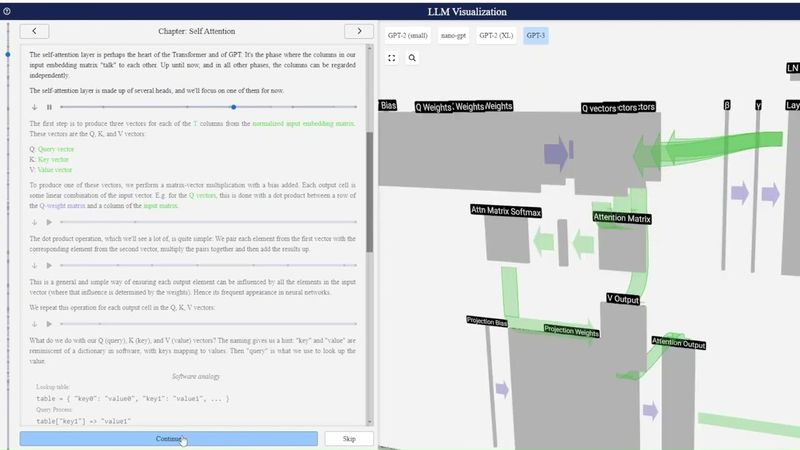The height and width of the screenshot is (450, 800).
Task: Open the magnifier search tool
Action: tap(412, 58)
